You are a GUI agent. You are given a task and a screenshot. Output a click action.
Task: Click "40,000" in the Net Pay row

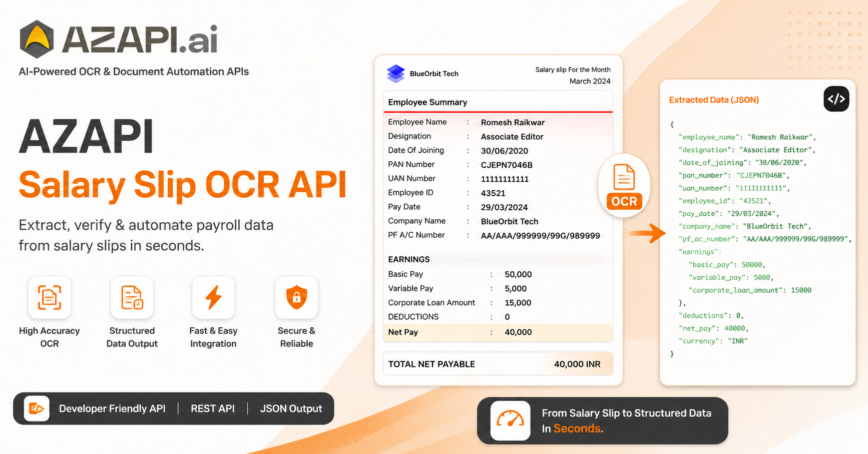tap(518, 332)
